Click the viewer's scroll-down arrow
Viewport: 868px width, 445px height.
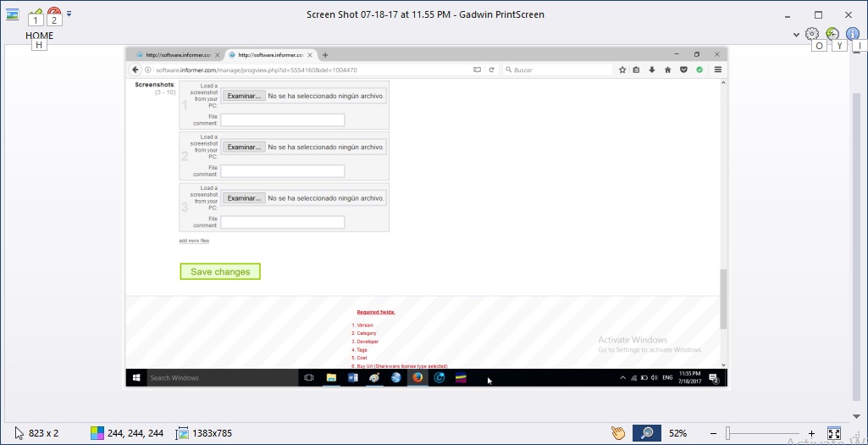[x=856, y=416]
